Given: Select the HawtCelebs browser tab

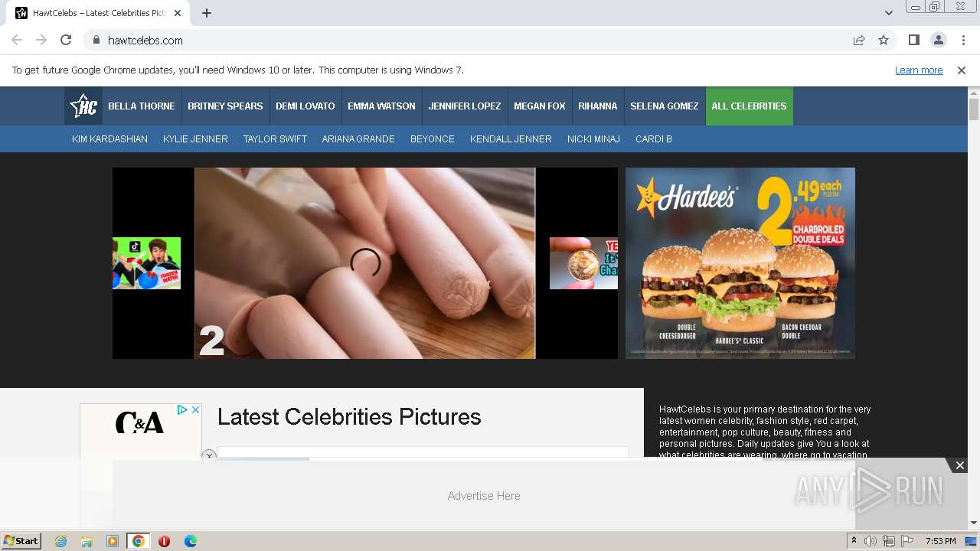Looking at the screenshot, I should (100, 13).
